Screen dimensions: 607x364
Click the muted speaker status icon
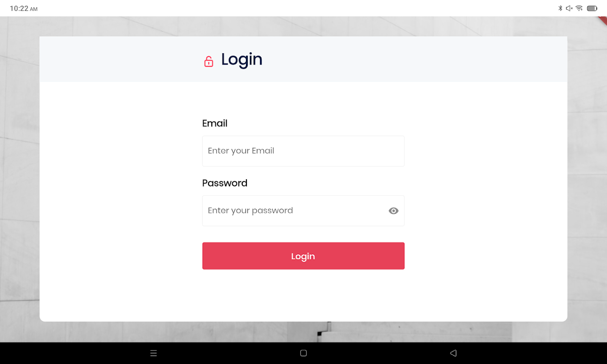[x=569, y=8]
